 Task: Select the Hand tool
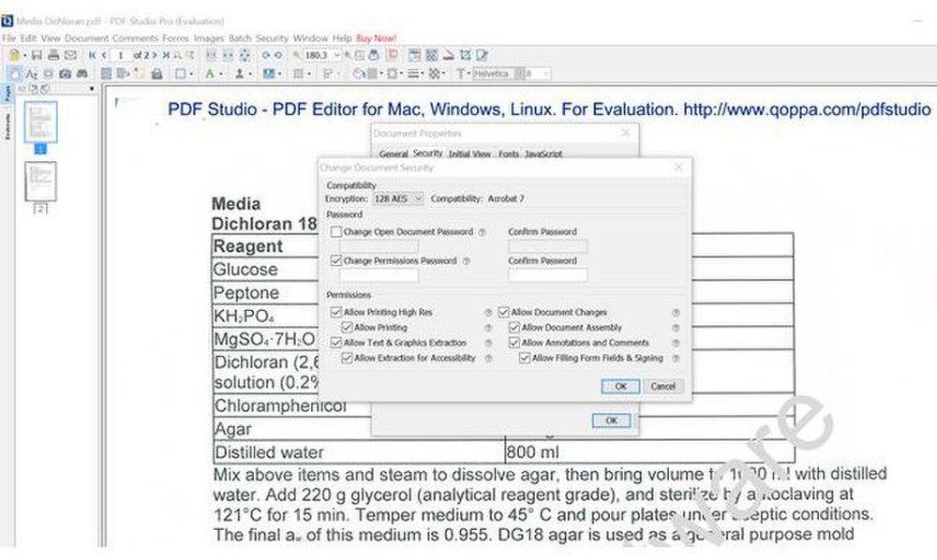point(14,73)
